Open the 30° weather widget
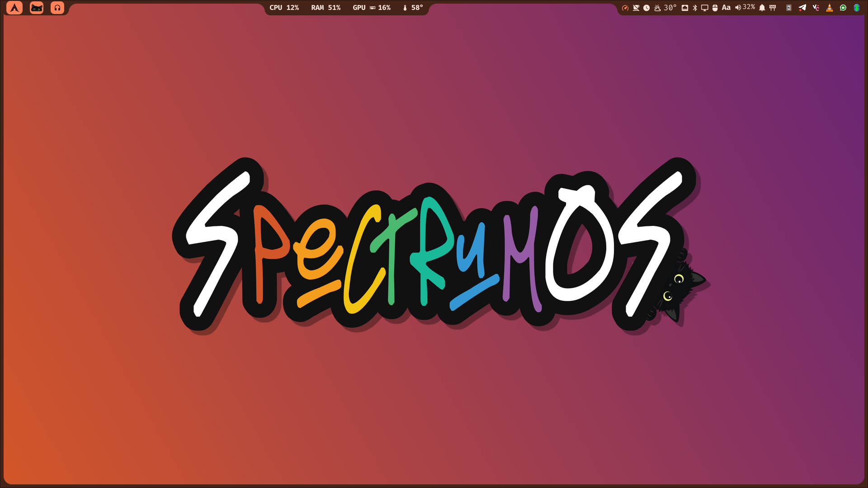The image size is (868, 488). click(665, 8)
